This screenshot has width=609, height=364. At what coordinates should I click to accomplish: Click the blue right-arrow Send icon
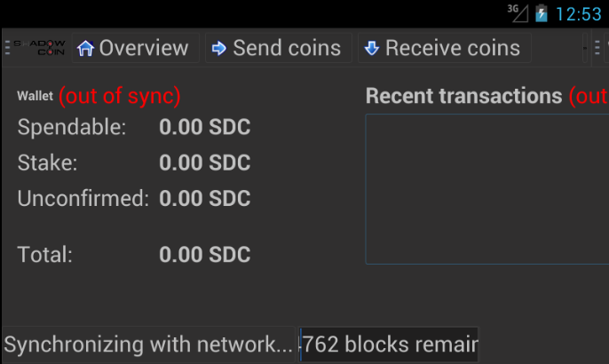pyautogui.click(x=219, y=48)
